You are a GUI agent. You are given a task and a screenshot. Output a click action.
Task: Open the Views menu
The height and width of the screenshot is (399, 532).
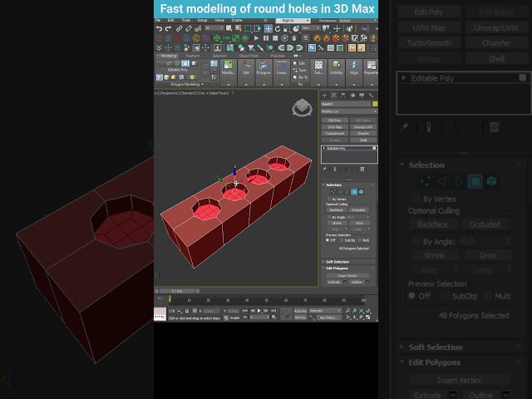(219, 21)
